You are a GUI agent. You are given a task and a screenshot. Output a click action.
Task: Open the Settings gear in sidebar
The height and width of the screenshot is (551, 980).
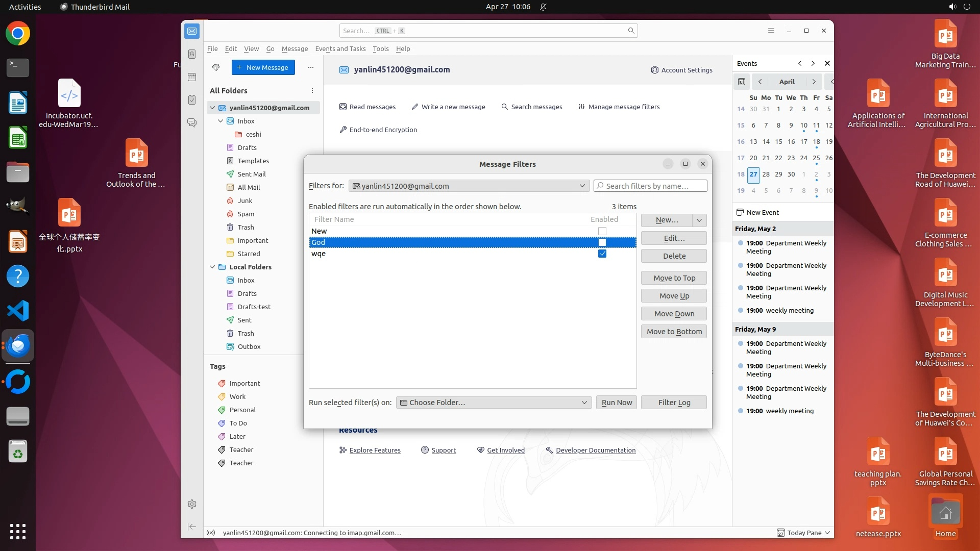click(x=192, y=504)
